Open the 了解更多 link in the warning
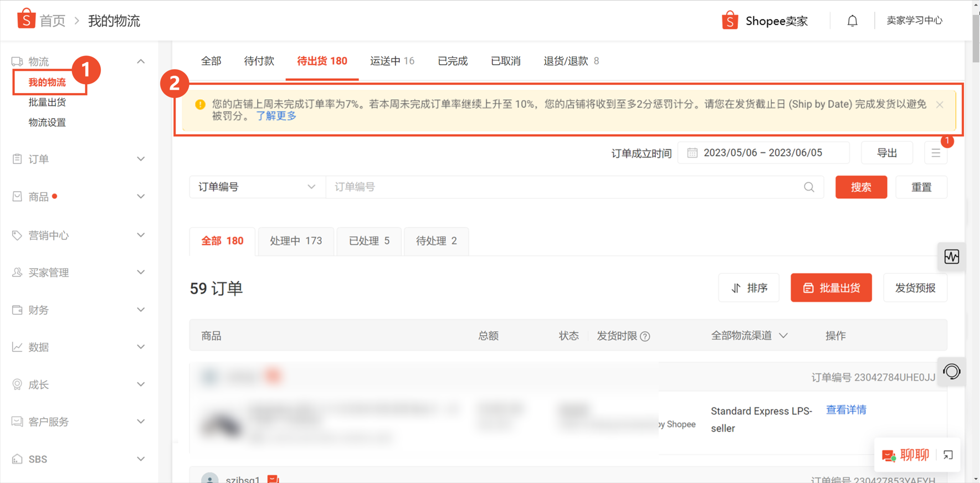The height and width of the screenshot is (483, 980). (x=276, y=116)
